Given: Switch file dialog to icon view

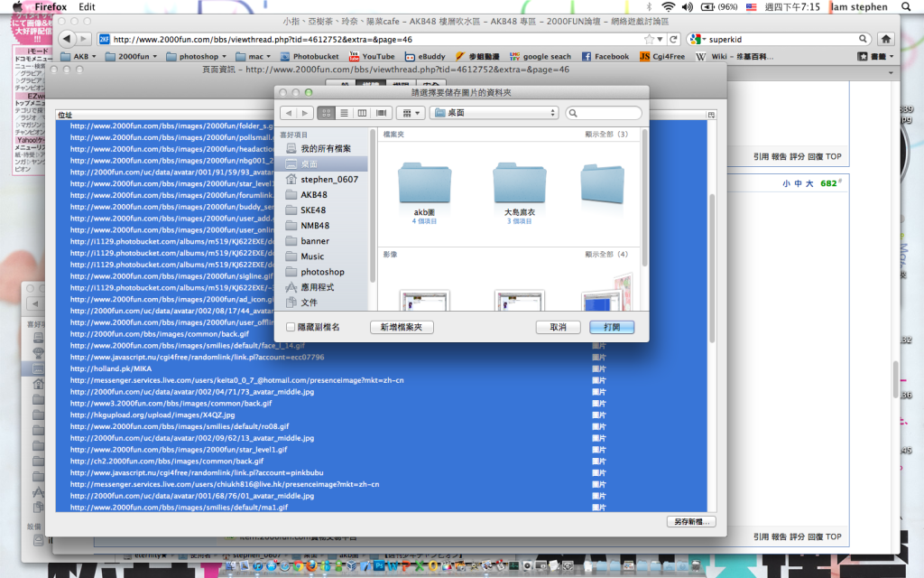Looking at the screenshot, I should coord(327,113).
